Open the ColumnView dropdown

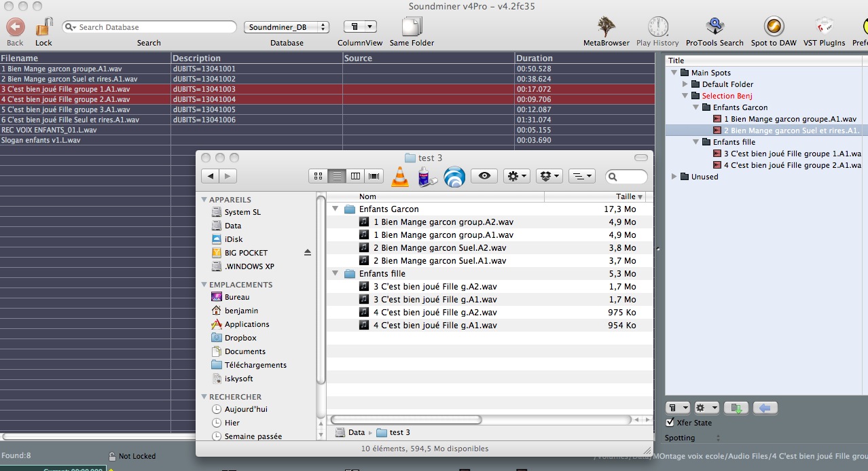pos(360,27)
